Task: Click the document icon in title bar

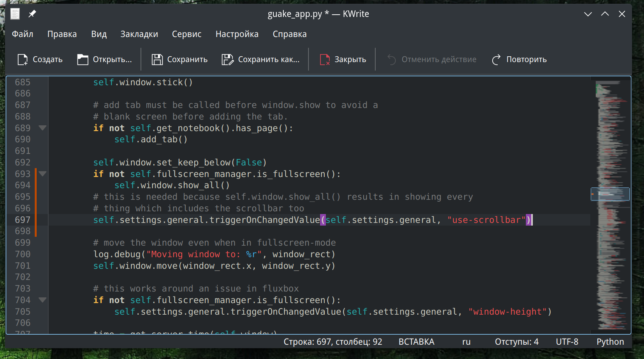Action: 15,14
